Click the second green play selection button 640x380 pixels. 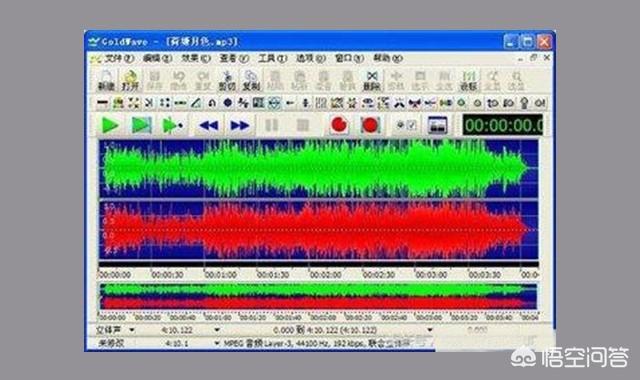coord(142,125)
